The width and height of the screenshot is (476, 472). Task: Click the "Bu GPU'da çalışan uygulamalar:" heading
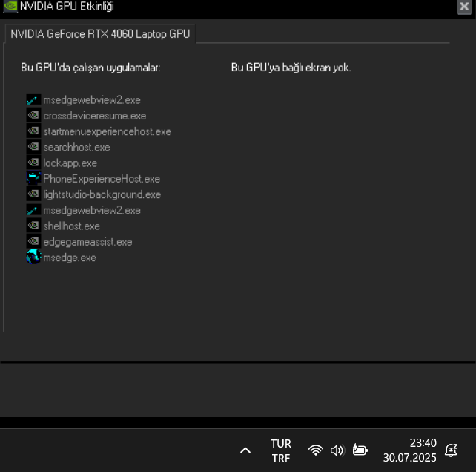pos(90,68)
